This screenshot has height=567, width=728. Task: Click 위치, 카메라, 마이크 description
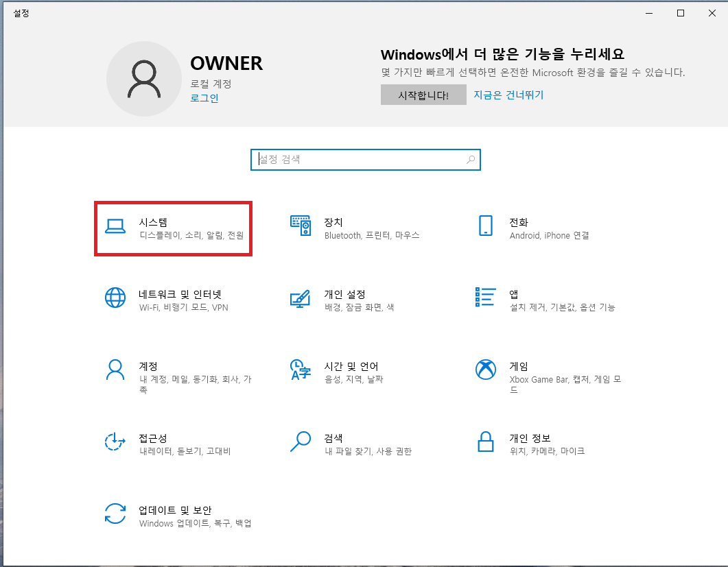547,451
